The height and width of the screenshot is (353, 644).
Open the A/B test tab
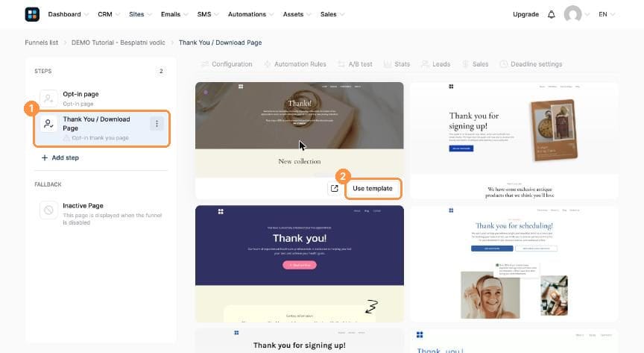[356, 64]
